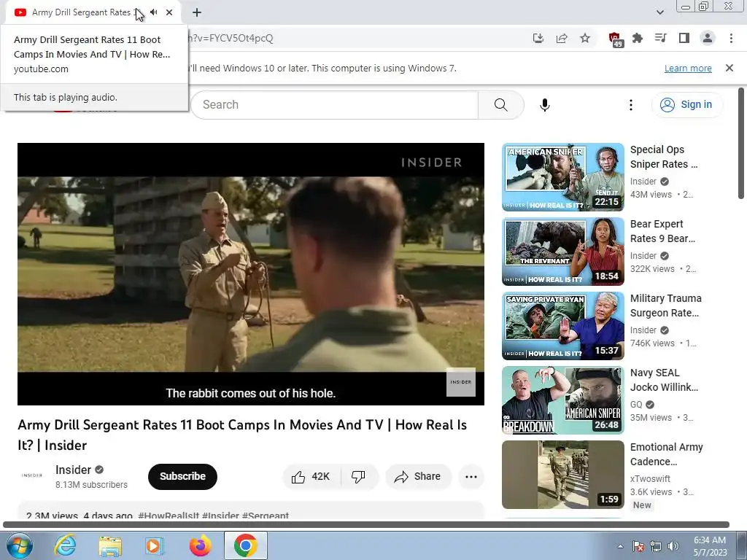Click the tab's audio-playing speaker icon
This screenshot has height=560, width=747.
pos(154,12)
